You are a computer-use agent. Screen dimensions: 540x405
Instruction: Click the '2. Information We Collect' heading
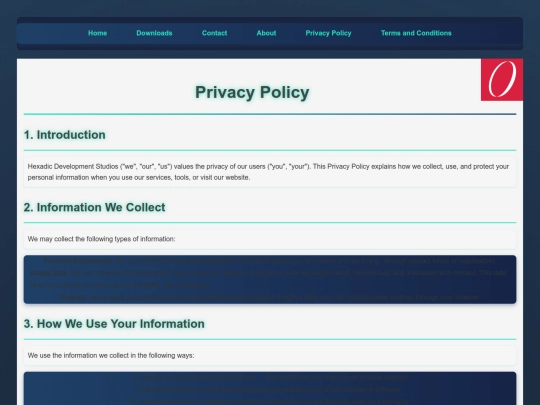pyautogui.click(x=94, y=207)
